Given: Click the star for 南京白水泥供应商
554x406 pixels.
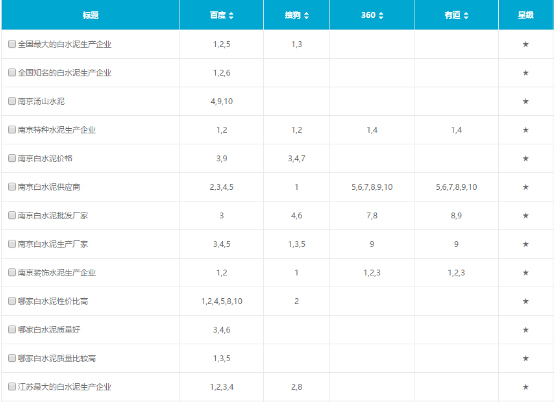Looking at the screenshot, I should click(525, 187).
